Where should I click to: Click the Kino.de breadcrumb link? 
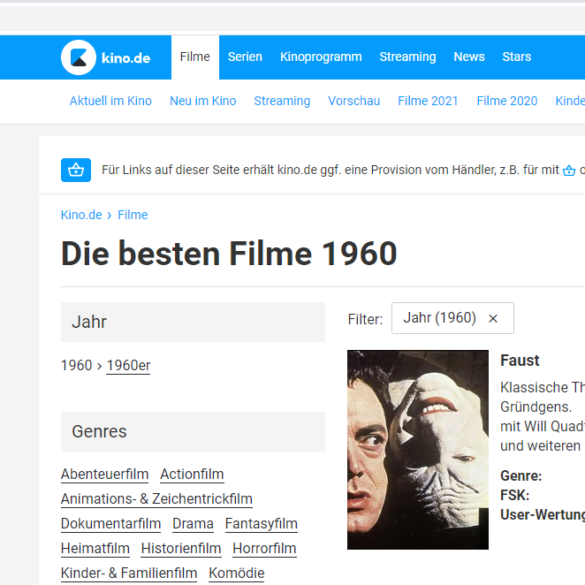[81, 215]
